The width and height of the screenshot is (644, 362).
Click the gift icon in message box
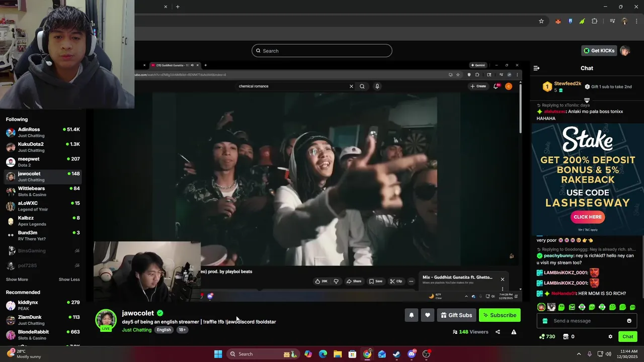pyautogui.click(x=545, y=321)
